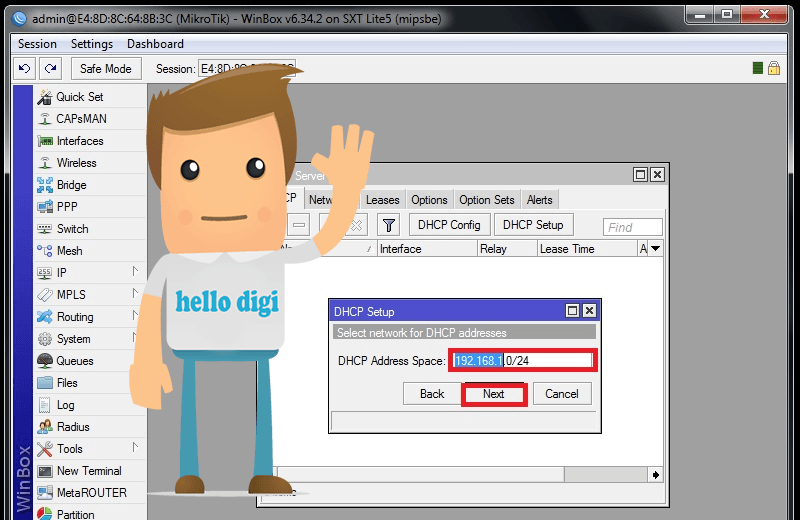Open the Interfaces menu icon
This screenshot has width=800, height=520.
45,141
